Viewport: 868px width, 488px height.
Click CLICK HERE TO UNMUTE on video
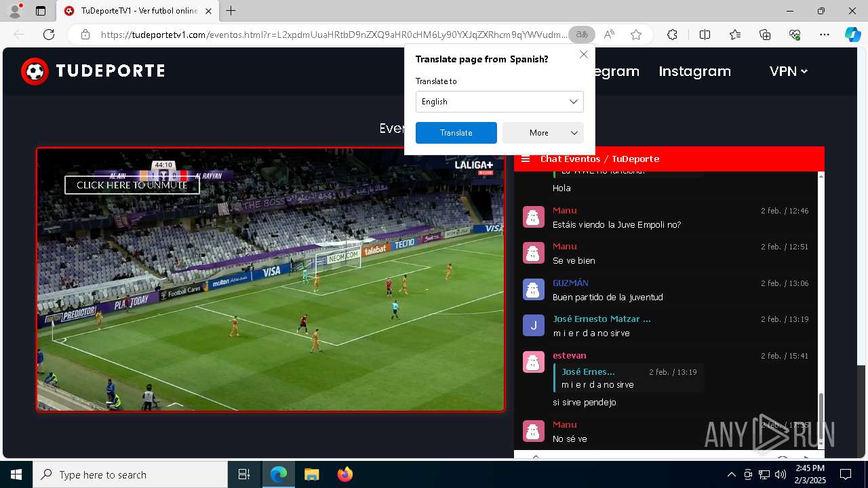[132, 185]
